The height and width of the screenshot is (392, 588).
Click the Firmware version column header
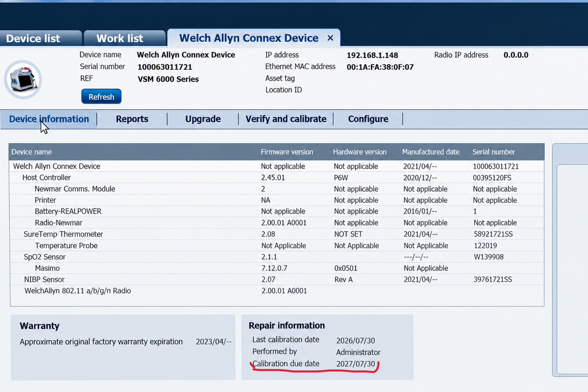[287, 152]
